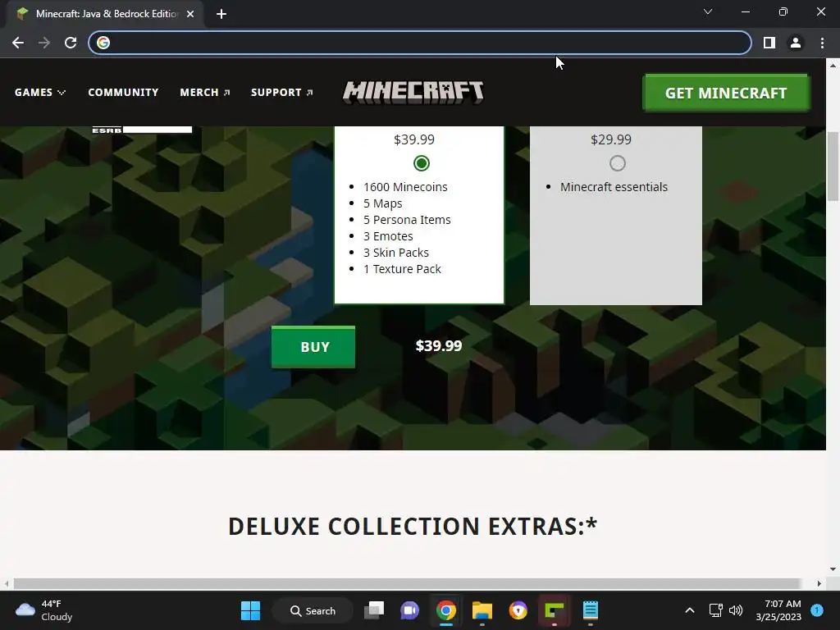Switch to Chrome in the taskbar

pyautogui.click(x=445, y=610)
